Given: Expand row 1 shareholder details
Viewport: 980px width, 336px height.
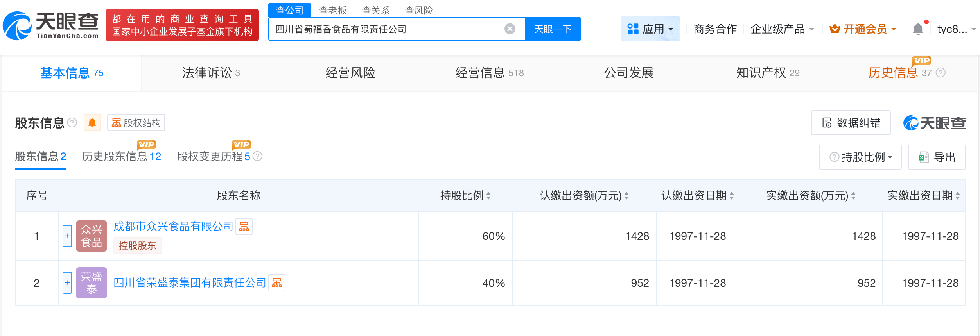Looking at the screenshot, I should (67, 236).
